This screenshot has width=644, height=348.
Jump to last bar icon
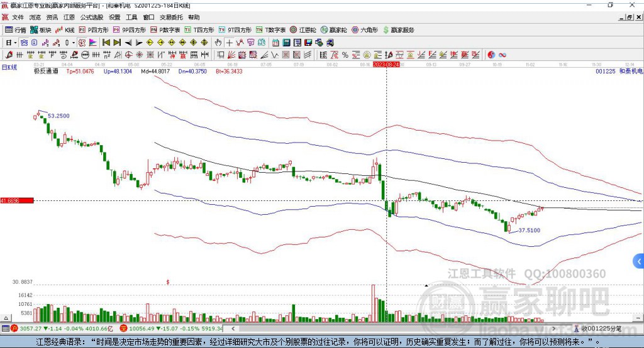point(117,43)
